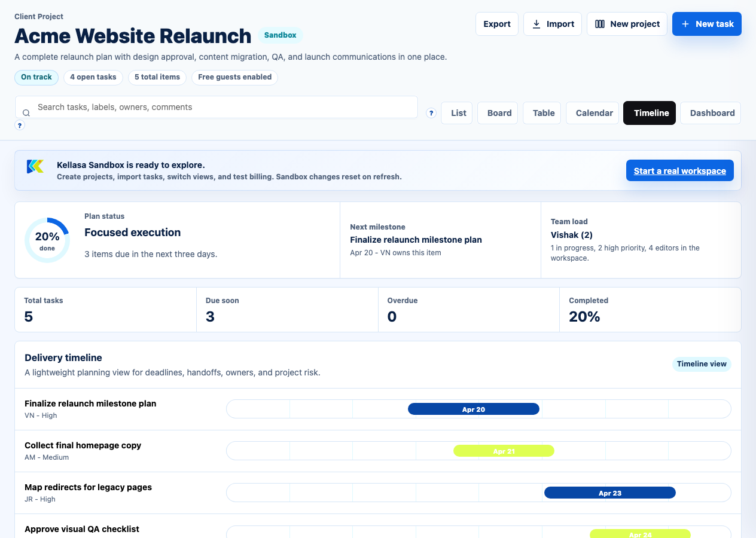Click the Kellasa logo in sandbox banner

click(35, 167)
